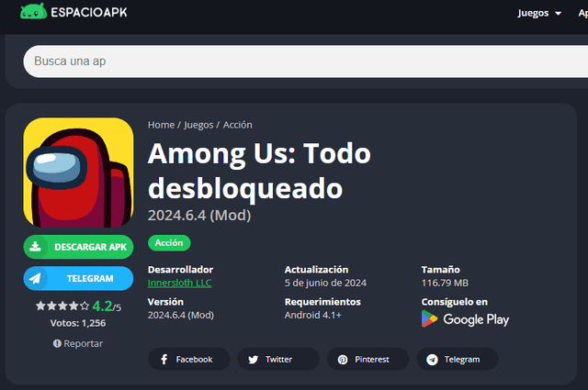Click the EspacioAPK android logo icon
This screenshot has height=390, width=588.
[33, 11]
